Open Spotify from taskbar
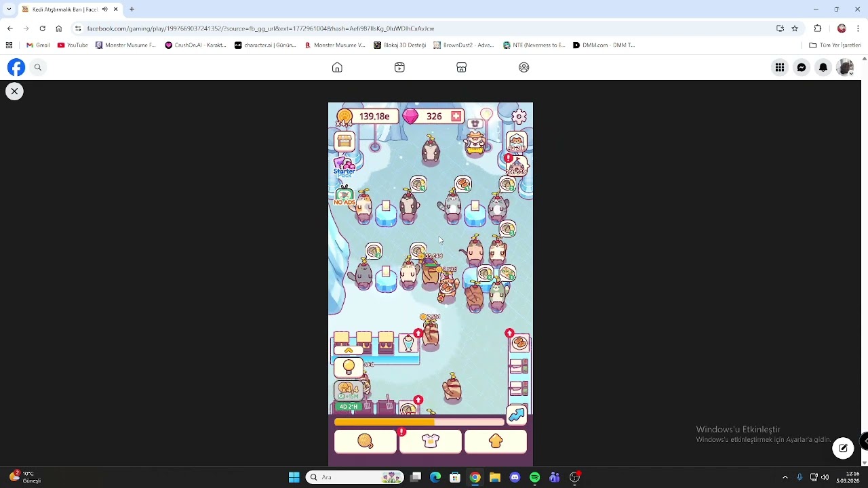This screenshot has height=488, width=868. [534, 477]
